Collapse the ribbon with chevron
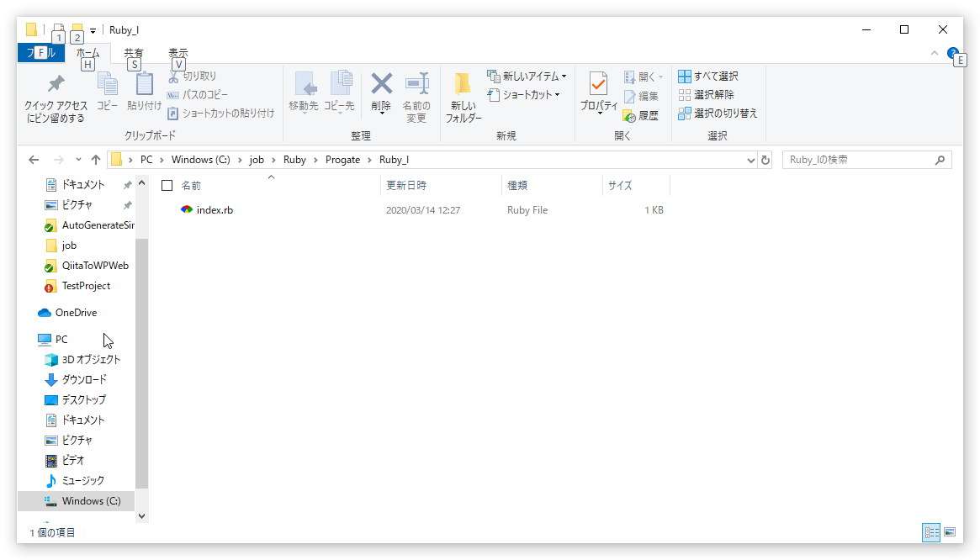 point(935,53)
